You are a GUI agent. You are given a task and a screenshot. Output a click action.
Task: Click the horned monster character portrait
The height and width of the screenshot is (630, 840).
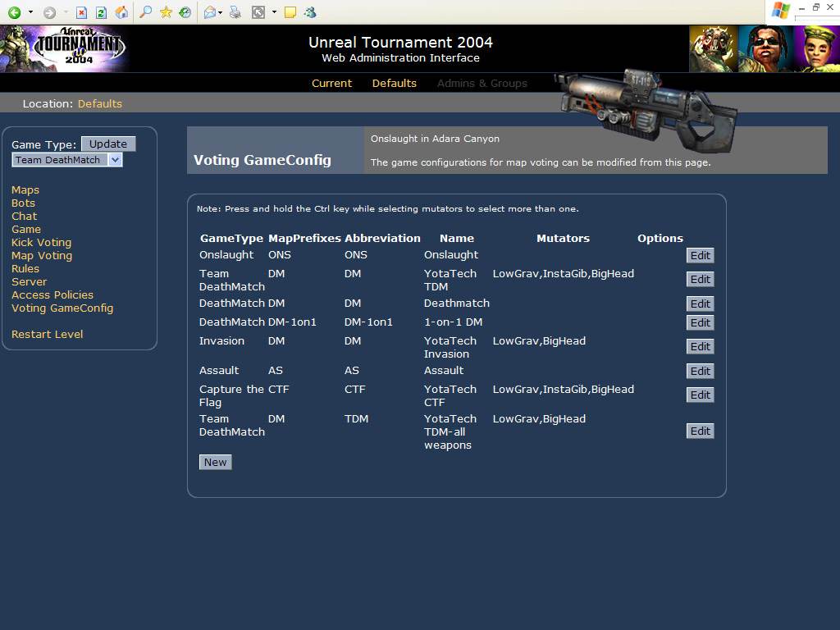(714, 48)
